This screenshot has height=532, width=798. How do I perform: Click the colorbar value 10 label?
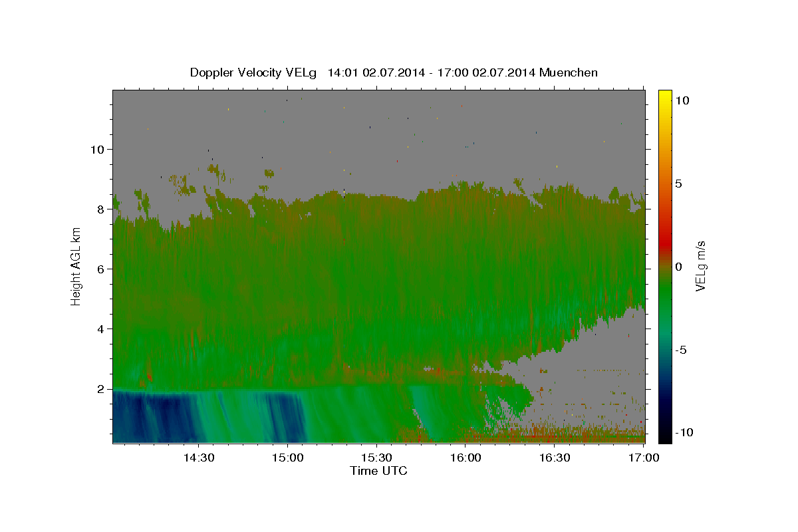682,100
